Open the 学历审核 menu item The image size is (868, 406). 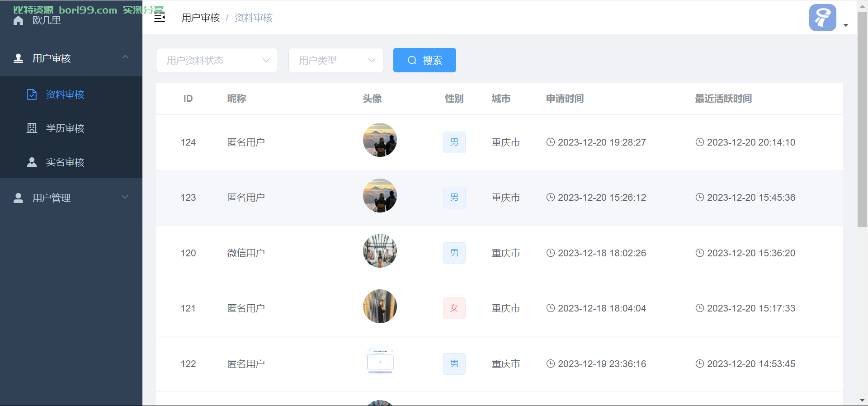[71, 128]
